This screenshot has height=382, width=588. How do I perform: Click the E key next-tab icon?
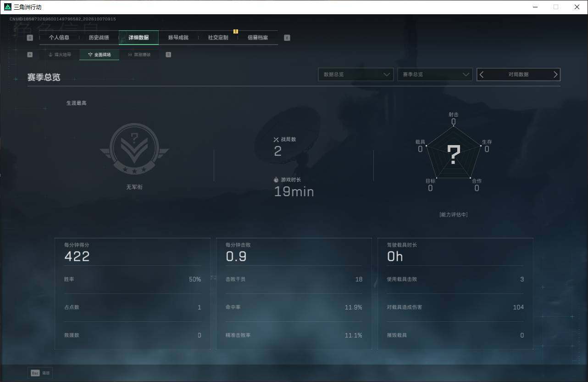(x=287, y=38)
